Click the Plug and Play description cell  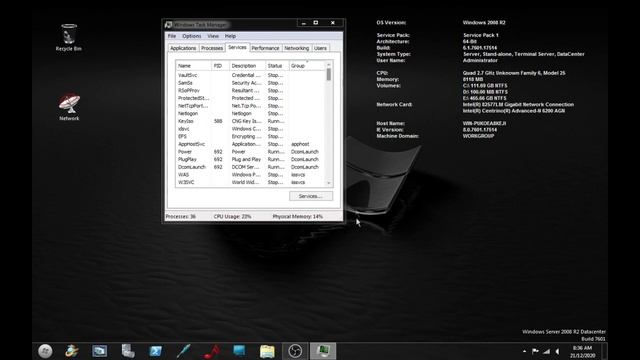[x=246, y=159]
